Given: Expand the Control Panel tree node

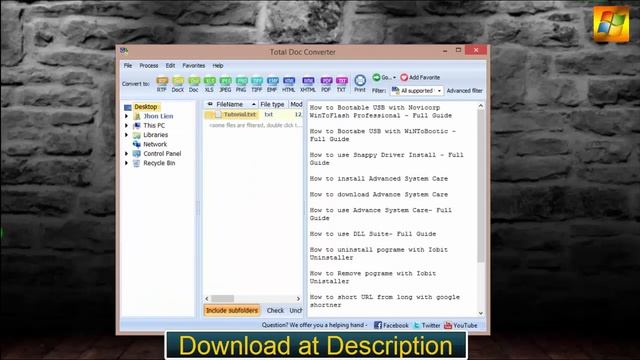Looking at the screenshot, I should (x=127, y=154).
